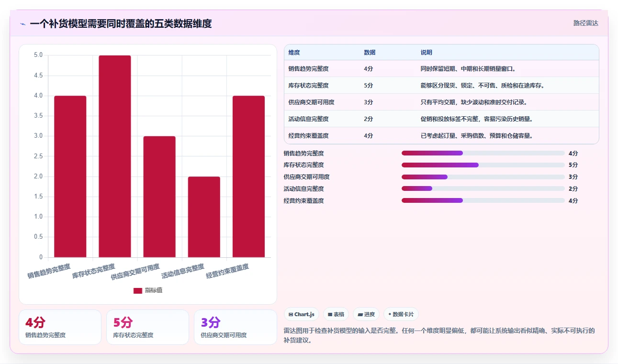Click the 5分 value beside 库存状态完整度 progress bar
The image size is (618, 364).
pyautogui.click(x=573, y=165)
